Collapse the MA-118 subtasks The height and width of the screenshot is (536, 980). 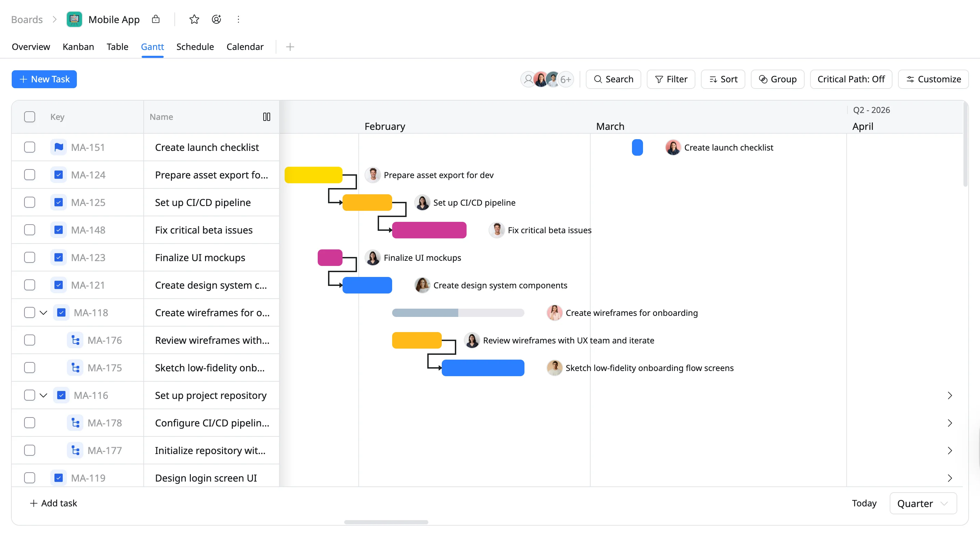click(x=43, y=313)
